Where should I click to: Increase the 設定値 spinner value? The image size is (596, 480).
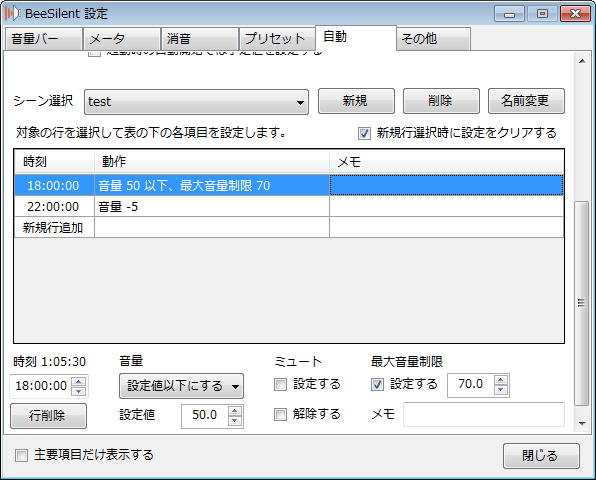pyautogui.click(x=235, y=411)
